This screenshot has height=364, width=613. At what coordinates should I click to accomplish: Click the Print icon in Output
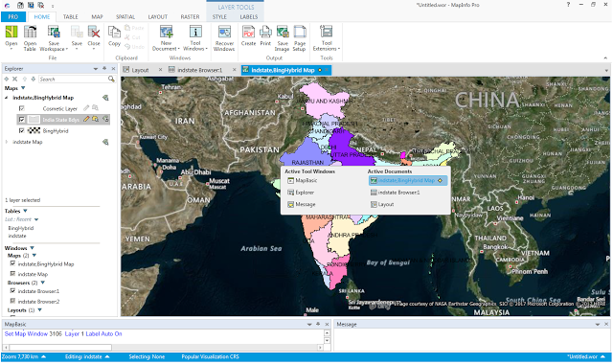(265, 32)
